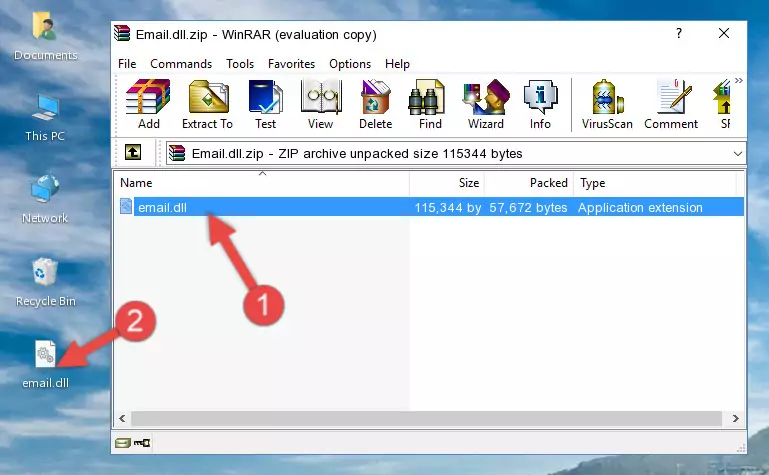Select the This PC desktop icon
Viewport: 769px width, 475px height.
(x=45, y=118)
